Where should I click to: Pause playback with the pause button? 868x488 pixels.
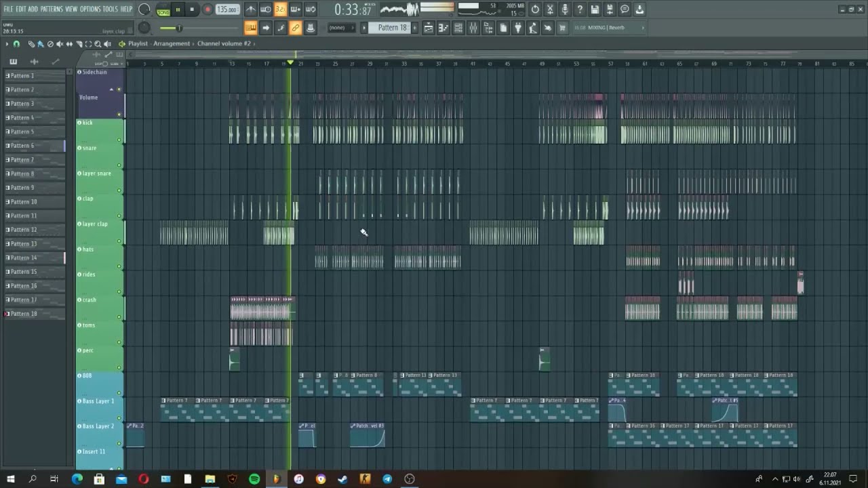pyautogui.click(x=178, y=9)
